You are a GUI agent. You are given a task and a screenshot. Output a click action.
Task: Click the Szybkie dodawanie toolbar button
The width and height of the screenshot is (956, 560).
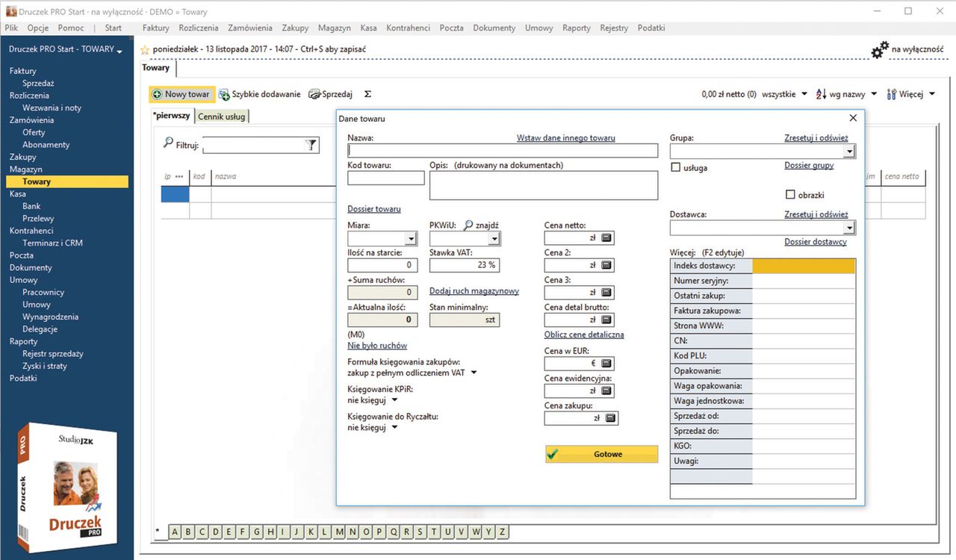(x=260, y=95)
